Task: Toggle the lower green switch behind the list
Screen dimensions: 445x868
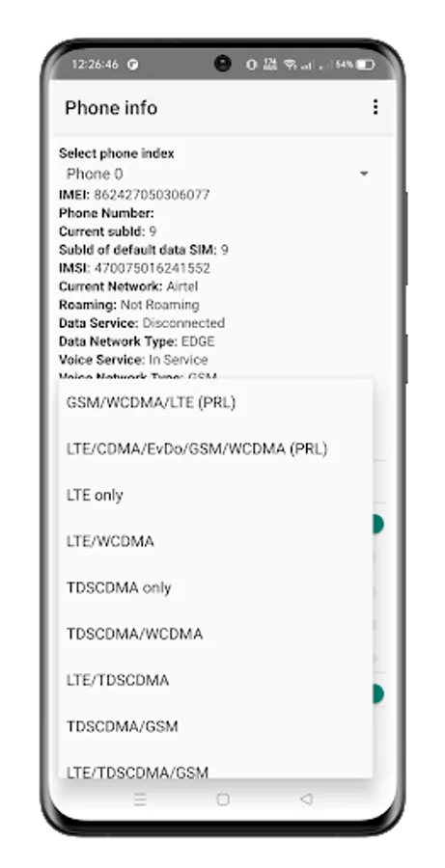Action: (x=378, y=693)
